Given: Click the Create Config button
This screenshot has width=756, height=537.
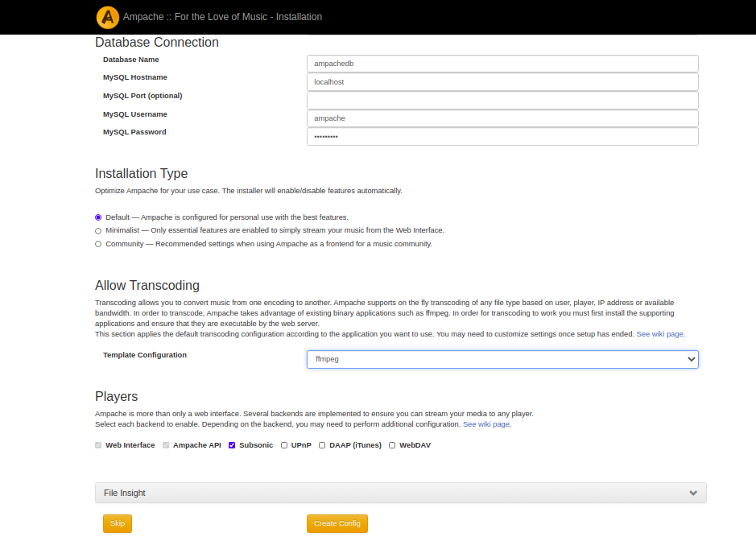Looking at the screenshot, I should coord(337,523).
